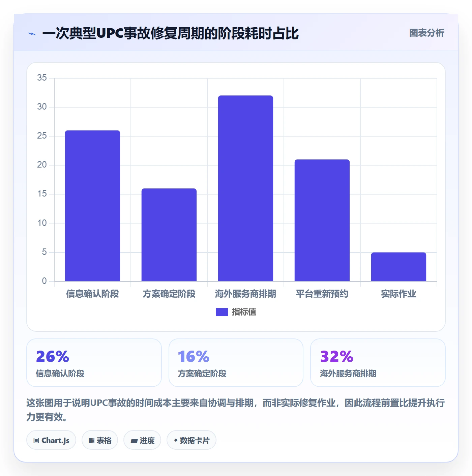Click the 数据卡片 tag chip

(191, 440)
